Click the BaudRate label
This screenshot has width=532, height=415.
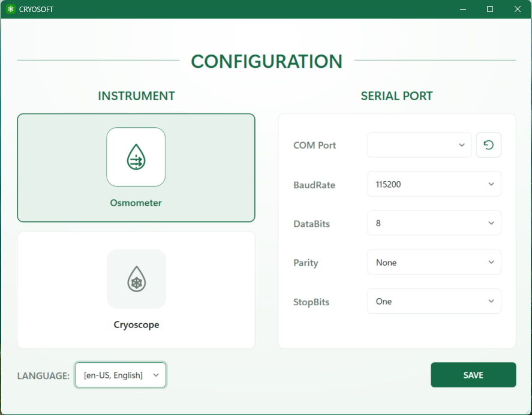[314, 185]
